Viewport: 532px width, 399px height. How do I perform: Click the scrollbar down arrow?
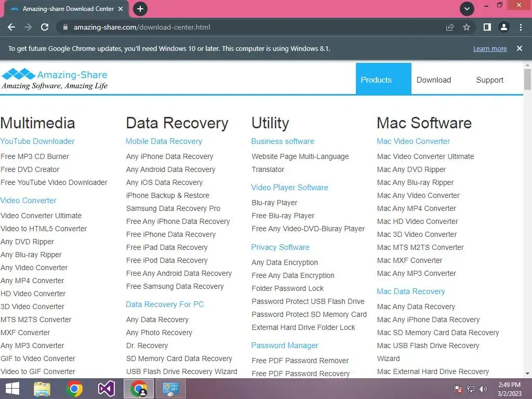point(527,374)
